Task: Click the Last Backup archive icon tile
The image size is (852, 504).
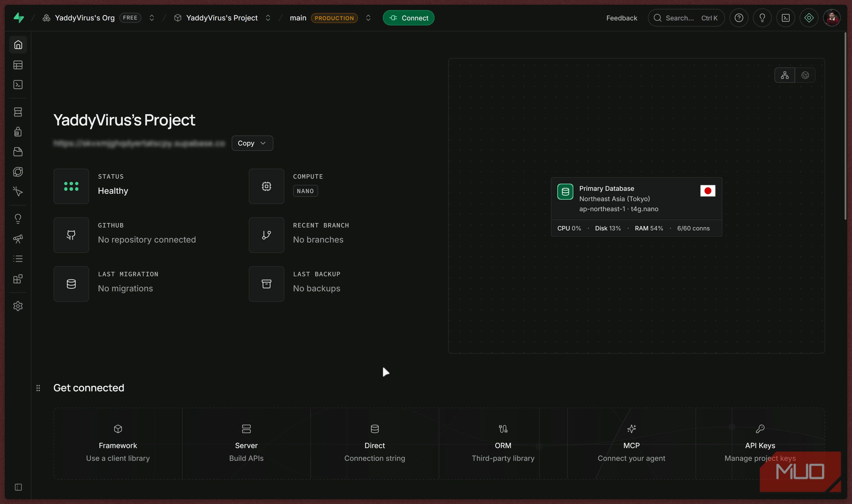Action: pos(267,284)
